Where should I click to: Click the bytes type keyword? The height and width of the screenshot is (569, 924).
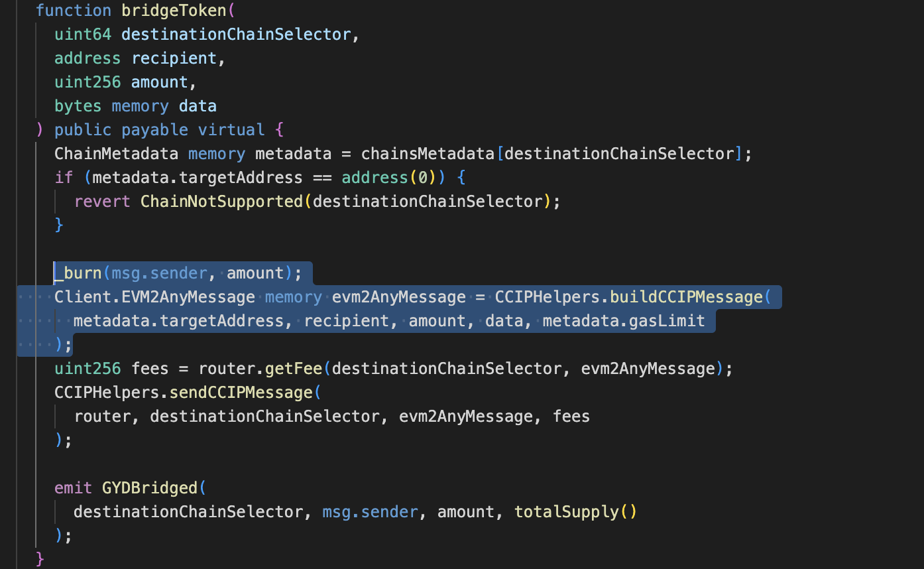78,106
